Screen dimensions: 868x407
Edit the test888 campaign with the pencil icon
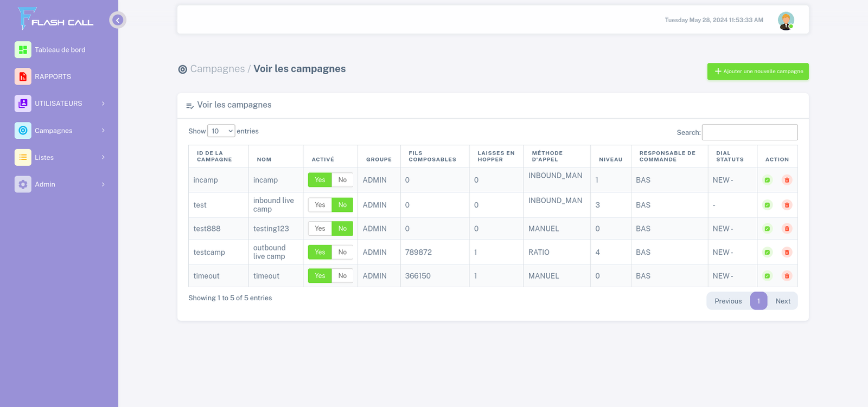(767, 229)
